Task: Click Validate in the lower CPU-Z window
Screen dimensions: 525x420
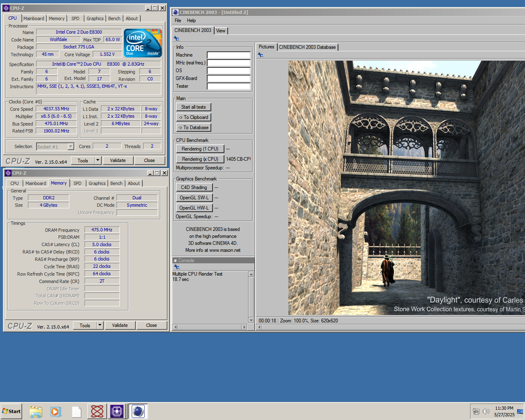Action: (x=120, y=325)
